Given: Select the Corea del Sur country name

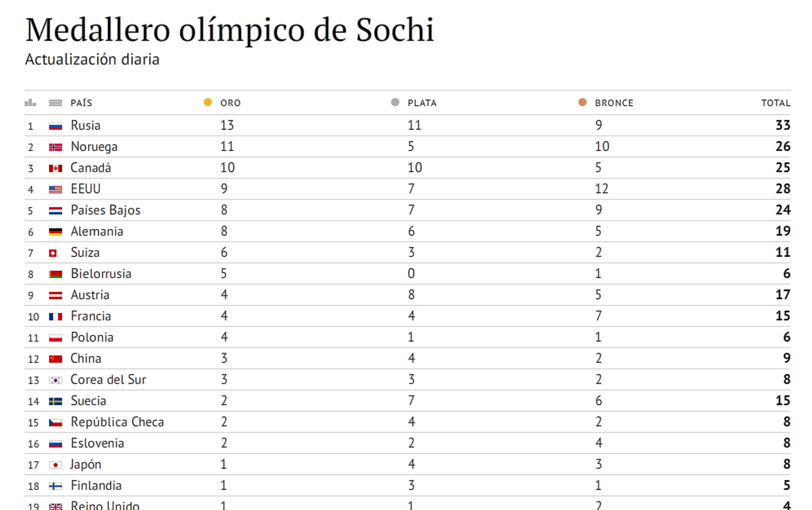Looking at the screenshot, I should tap(108, 380).
